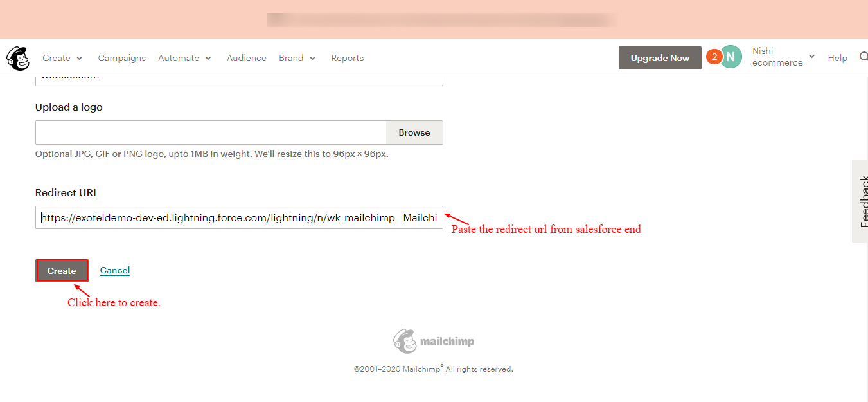The image size is (868, 402).
Task: Click the green N profile avatar
Action: (731, 57)
